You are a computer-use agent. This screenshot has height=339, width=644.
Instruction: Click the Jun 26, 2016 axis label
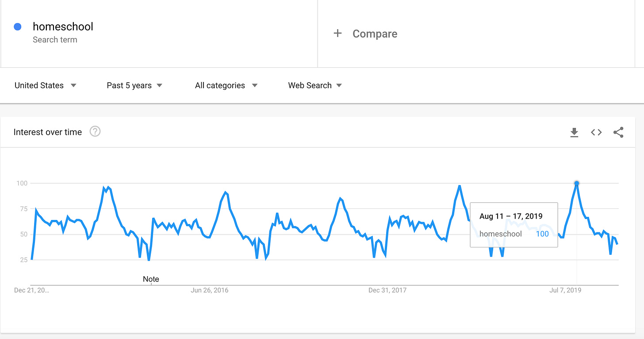tap(210, 290)
